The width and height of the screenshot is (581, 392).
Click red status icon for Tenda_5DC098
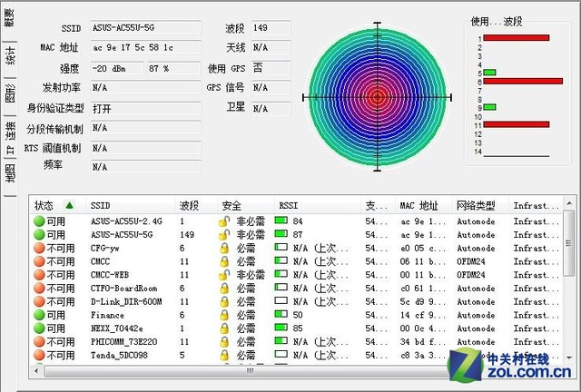pyautogui.click(x=39, y=355)
